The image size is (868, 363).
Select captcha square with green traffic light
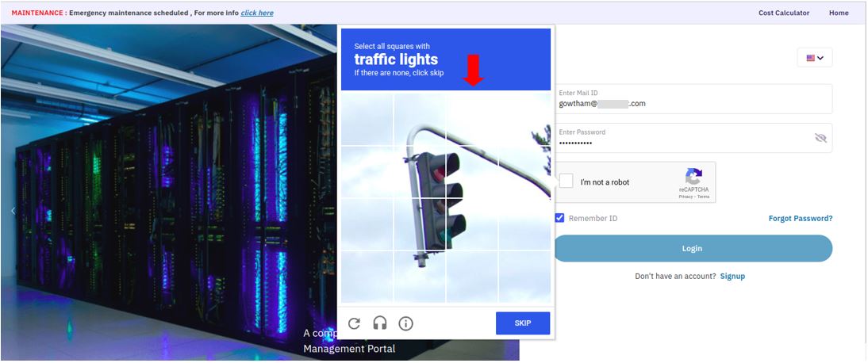coord(472,224)
